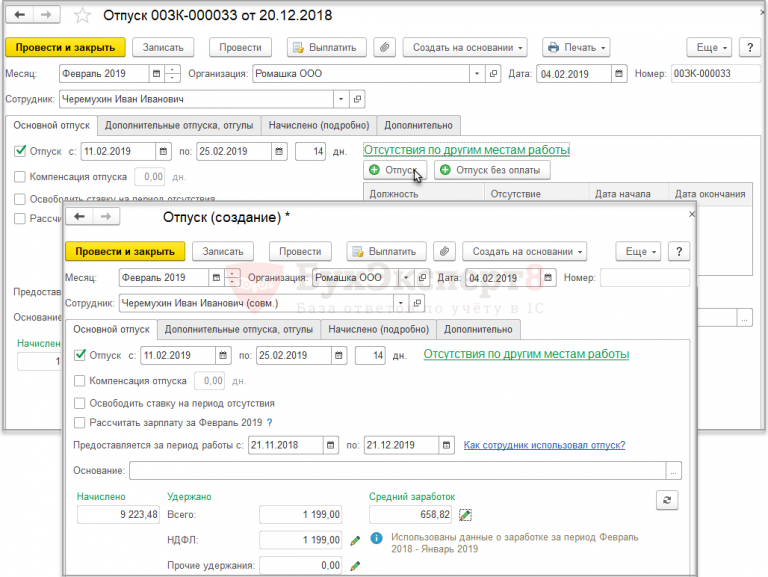This screenshot has width=768, height=577.
Task: Click recalculate refresh icon in Отпуск (создание)
Action: pos(667,500)
